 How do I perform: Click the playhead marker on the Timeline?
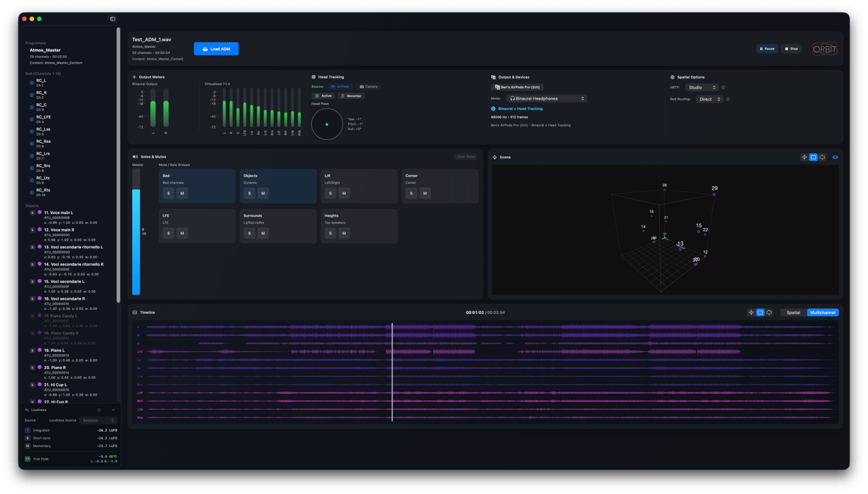pyautogui.click(x=392, y=370)
